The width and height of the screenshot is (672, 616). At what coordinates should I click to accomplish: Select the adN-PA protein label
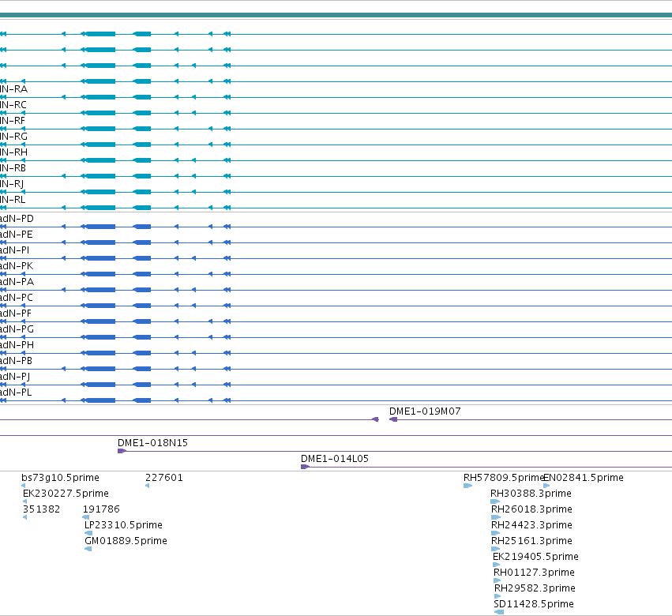click(x=17, y=282)
